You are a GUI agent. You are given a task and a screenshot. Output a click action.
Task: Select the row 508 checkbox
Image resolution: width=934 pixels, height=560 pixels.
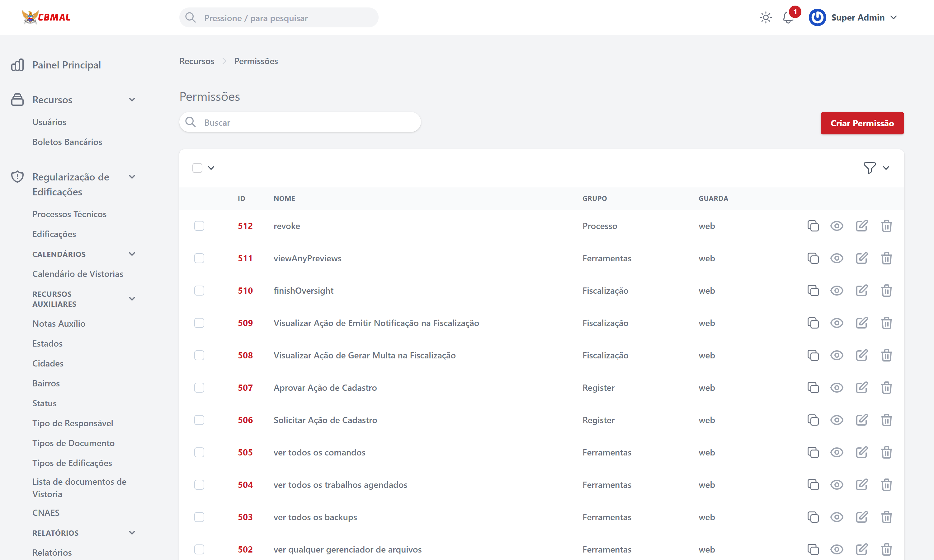[x=199, y=355]
